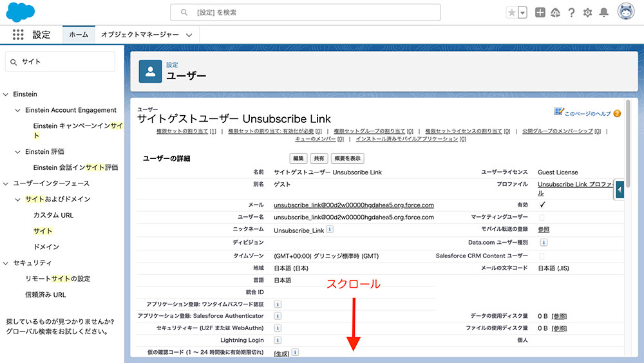This screenshot has height=363, width=644.
Task: Toggle the 有効 checkbox
Action: pyautogui.click(x=542, y=205)
